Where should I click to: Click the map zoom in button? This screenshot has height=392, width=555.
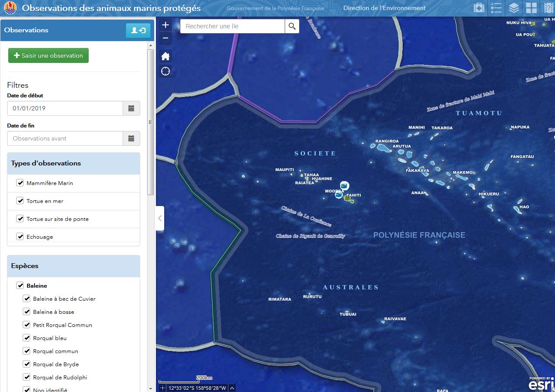pyautogui.click(x=165, y=25)
